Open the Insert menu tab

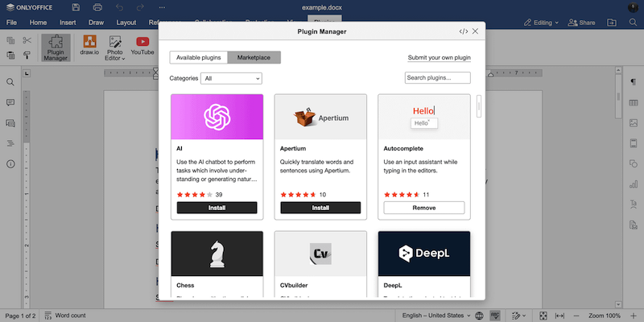(68, 23)
